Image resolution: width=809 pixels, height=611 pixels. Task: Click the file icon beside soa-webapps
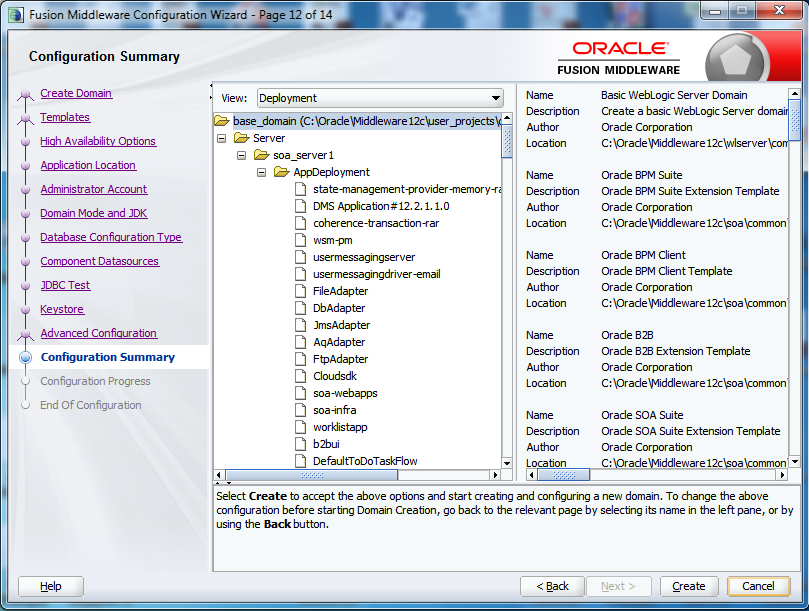pyautogui.click(x=301, y=393)
